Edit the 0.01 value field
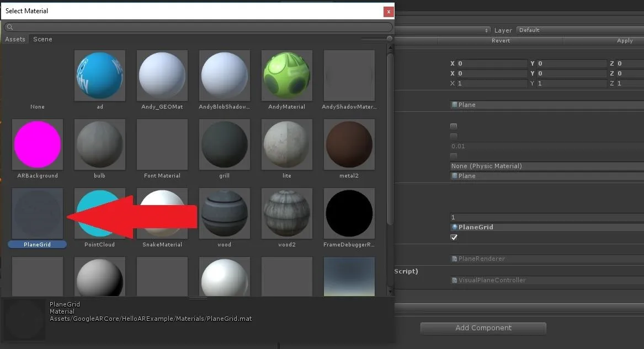 [x=547, y=147]
